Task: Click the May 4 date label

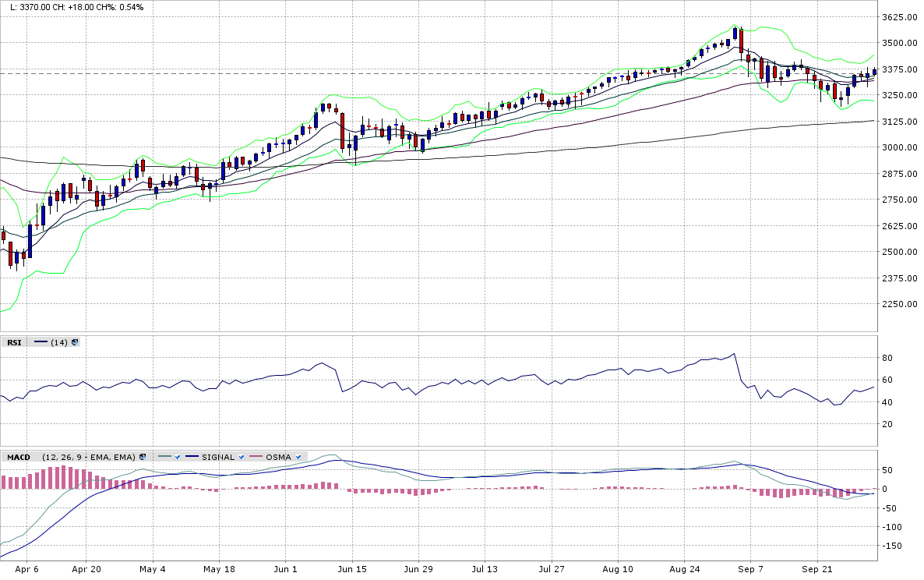Action: pyautogui.click(x=153, y=569)
